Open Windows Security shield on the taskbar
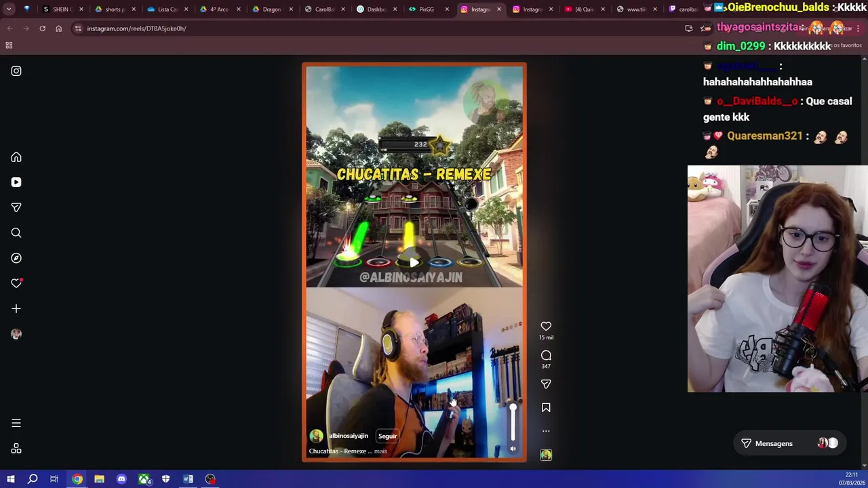This screenshot has width=868, height=488. click(x=165, y=479)
